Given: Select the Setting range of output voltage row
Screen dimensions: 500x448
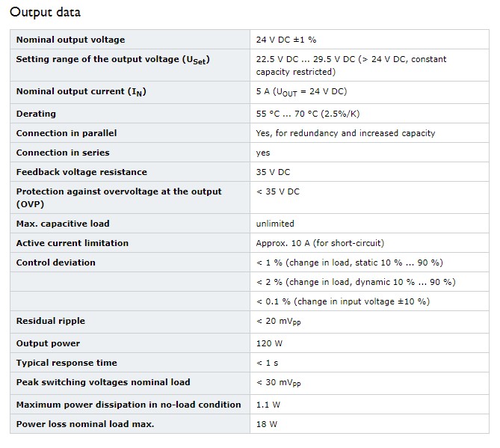Looking at the screenshot, I should click(250, 65).
